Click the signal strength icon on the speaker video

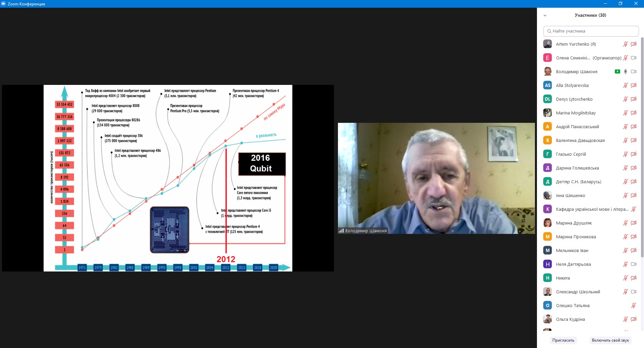pos(341,231)
